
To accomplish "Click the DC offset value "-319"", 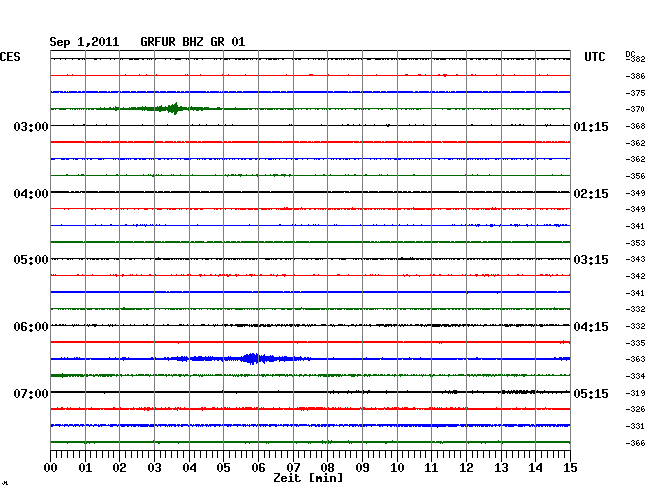I will click(635, 393).
